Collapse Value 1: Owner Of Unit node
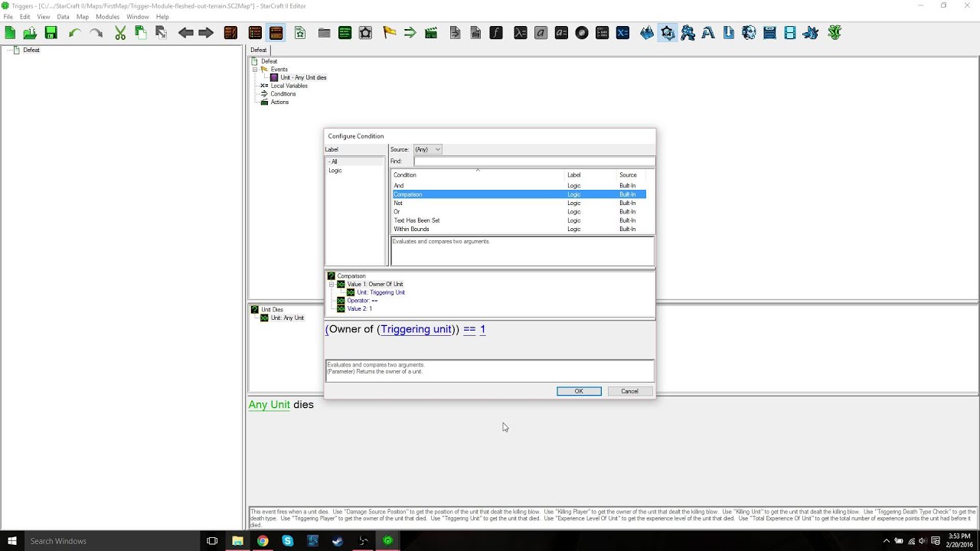 (x=332, y=285)
